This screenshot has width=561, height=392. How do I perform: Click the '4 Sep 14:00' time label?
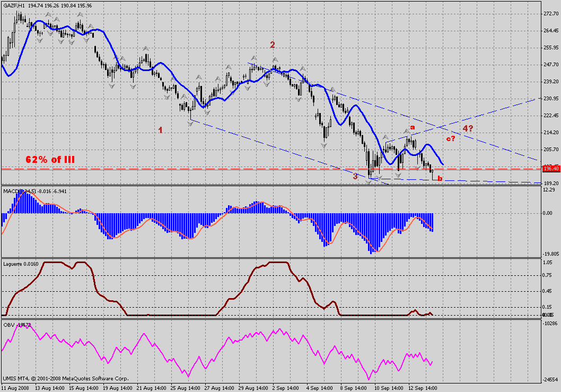(320, 388)
